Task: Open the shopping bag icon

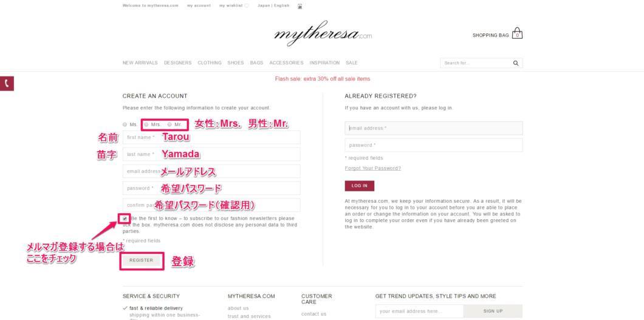Action: 517,33
